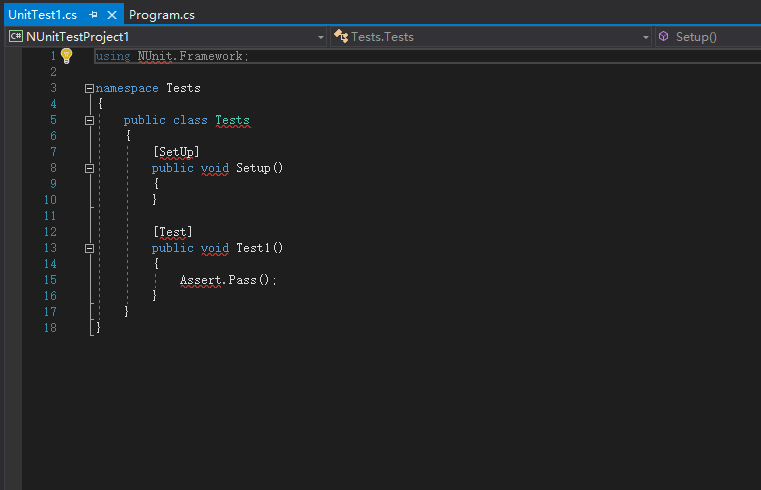761x490 pixels.
Task: Click the Tests.Tests class icon
Action: [x=341, y=36]
